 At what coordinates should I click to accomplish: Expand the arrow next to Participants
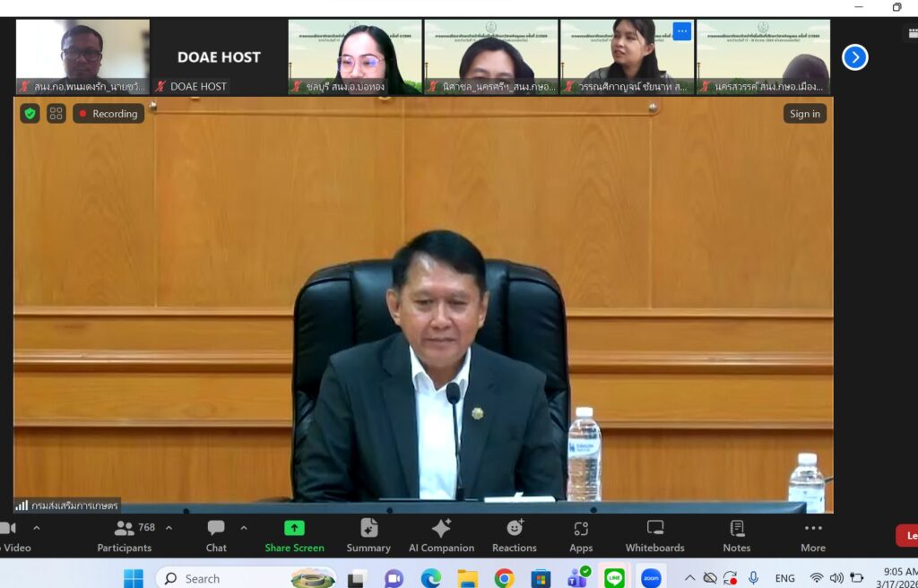(x=169, y=528)
